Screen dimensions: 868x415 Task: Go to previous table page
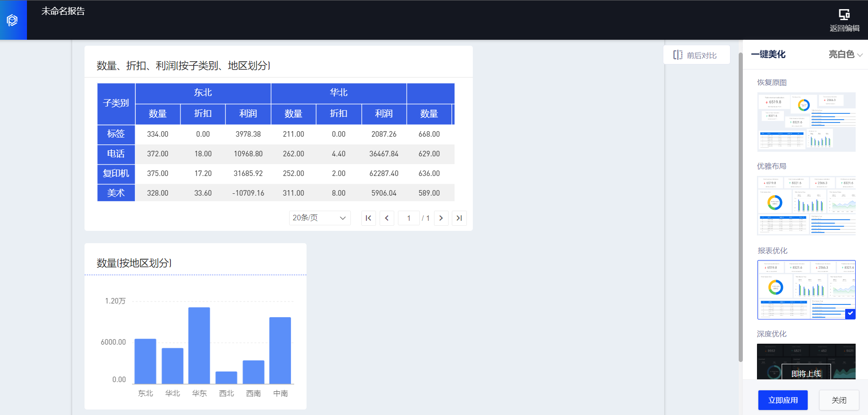tap(386, 218)
